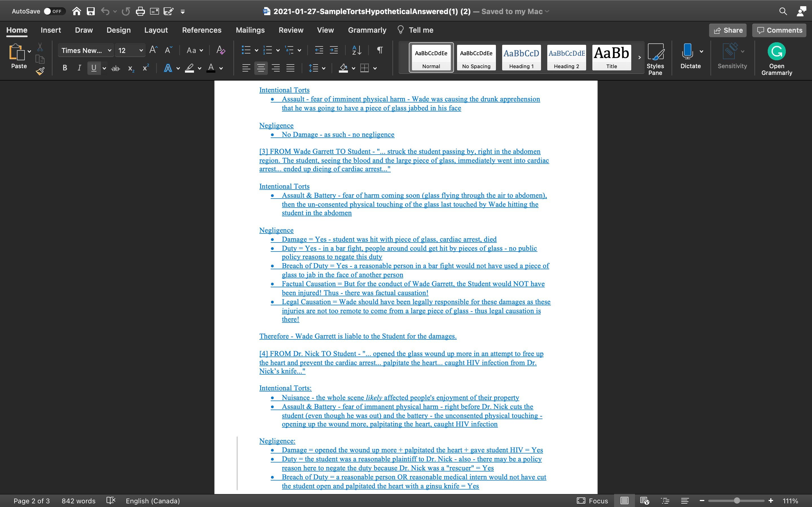
Task: Click the Share button
Action: point(728,30)
